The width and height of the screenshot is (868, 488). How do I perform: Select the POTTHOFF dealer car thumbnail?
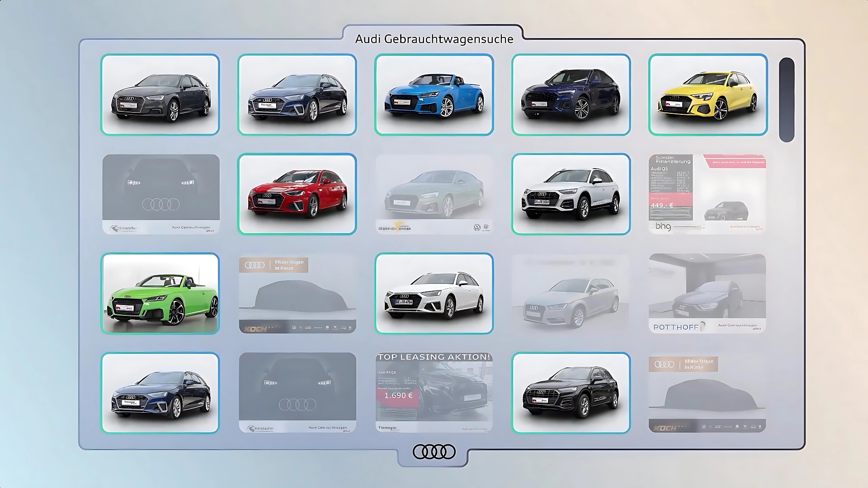coord(707,293)
